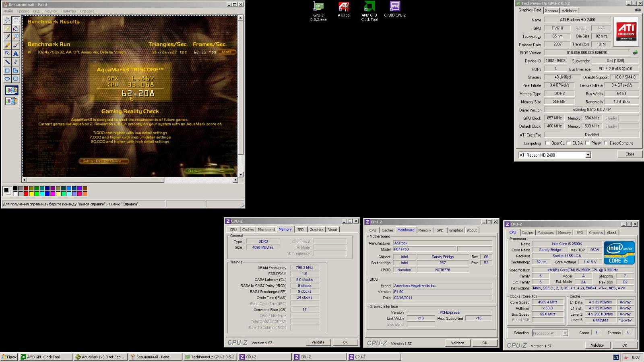Choose the Ellipse tool in Paint
Screen dimensions: 644x362
point(7,79)
